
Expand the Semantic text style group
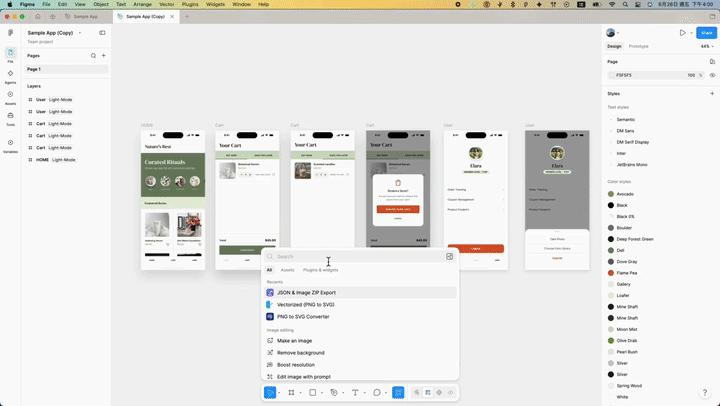(611, 119)
